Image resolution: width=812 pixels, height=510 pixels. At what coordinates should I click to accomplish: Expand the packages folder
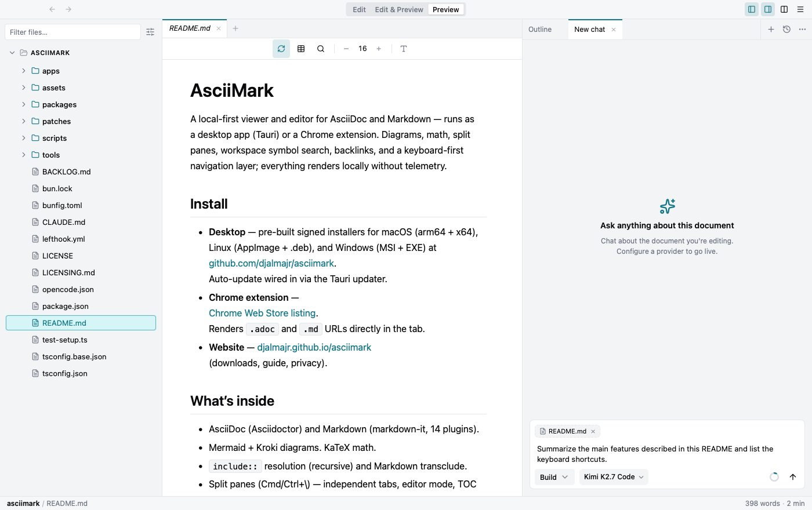pyautogui.click(x=24, y=104)
